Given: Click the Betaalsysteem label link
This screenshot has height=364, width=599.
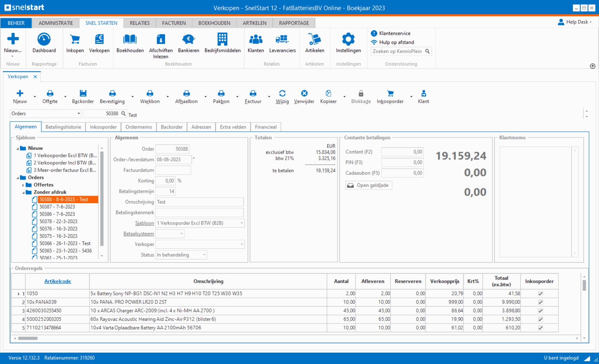Looking at the screenshot, I should [139, 234].
